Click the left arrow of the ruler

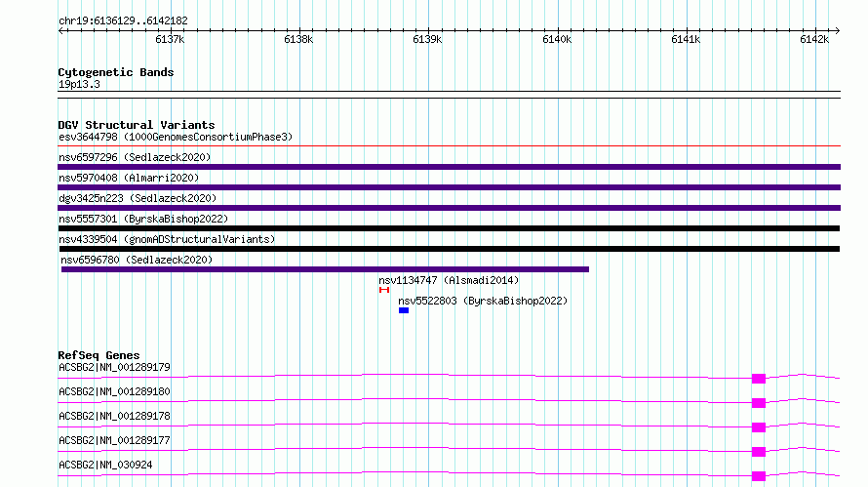(x=61, y=30)
